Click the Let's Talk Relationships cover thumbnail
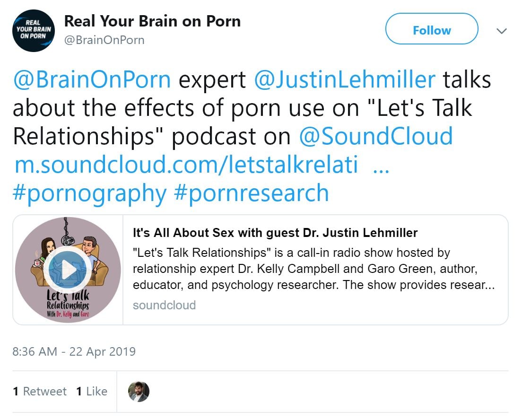The image size is (522, 420). pyautogui.click(x=68, y=270)
